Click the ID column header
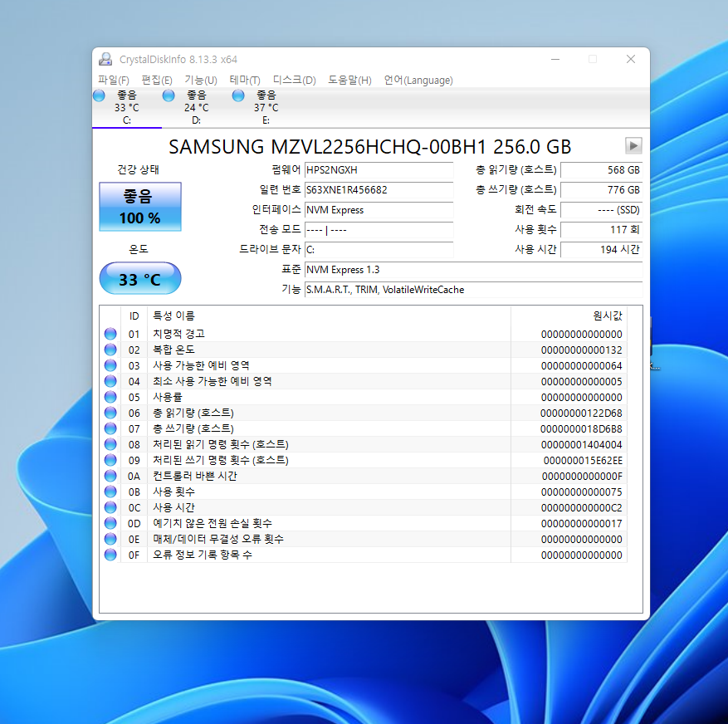This screenshot has width=728, height=724. (134, 316)
